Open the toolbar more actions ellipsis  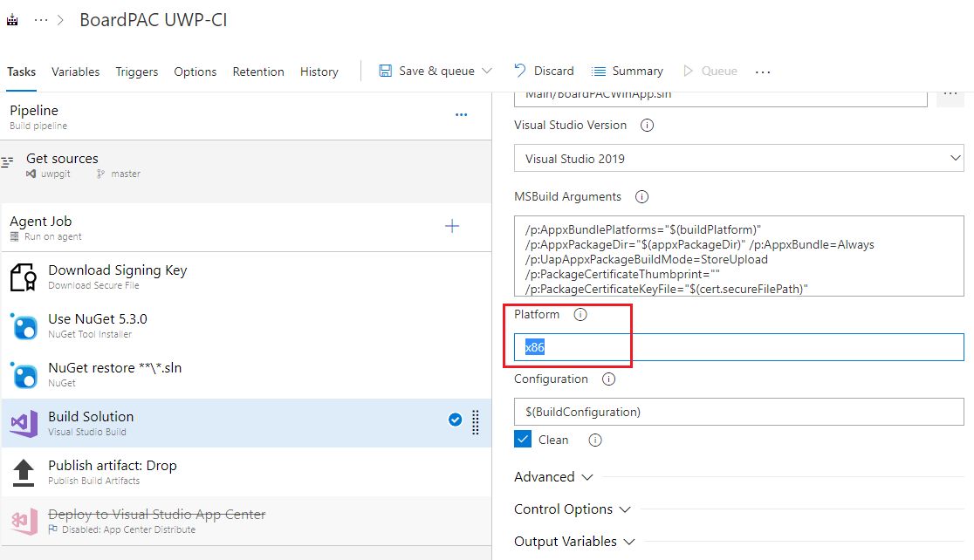763,72
